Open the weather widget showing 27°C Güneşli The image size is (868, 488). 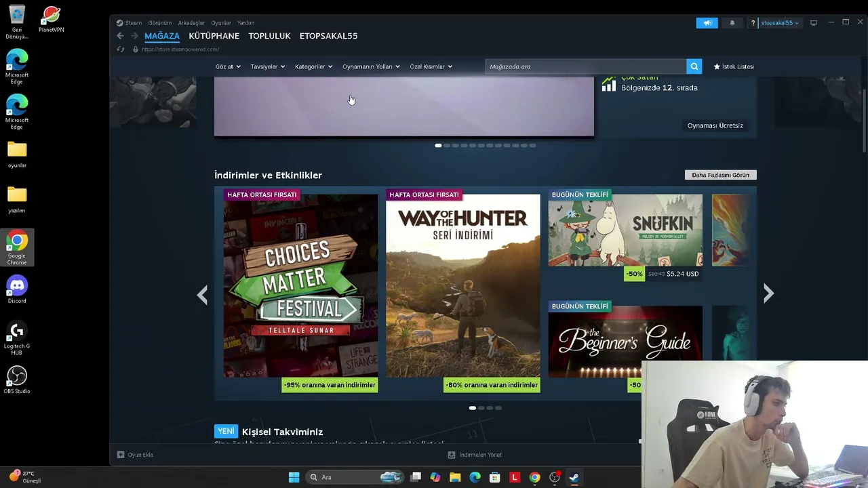coord(25,476)
